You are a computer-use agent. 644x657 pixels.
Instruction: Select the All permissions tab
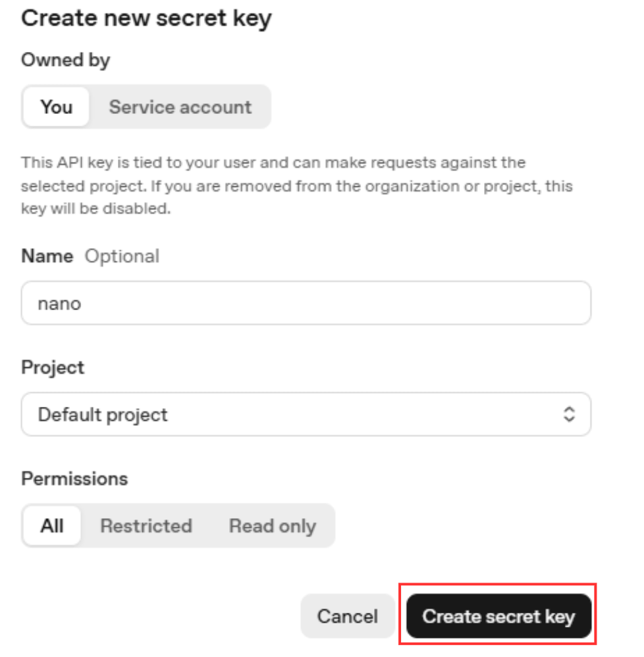point(52,526)
